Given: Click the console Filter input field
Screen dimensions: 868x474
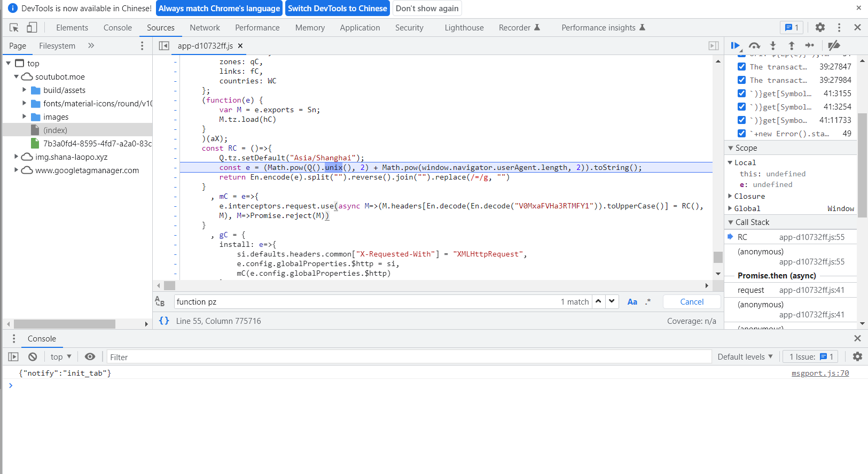Looking at the screenshot, I should click(409, 357).
